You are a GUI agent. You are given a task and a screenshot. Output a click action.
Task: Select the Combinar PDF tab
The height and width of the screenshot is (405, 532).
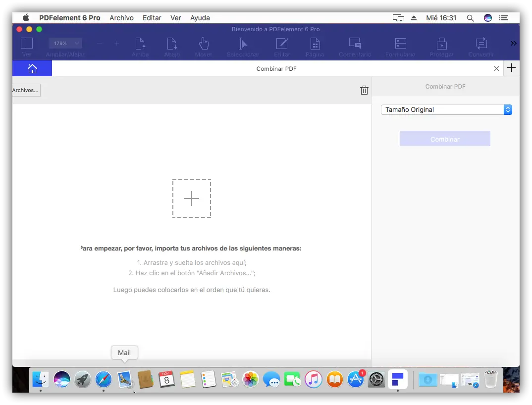coord(276,68)
